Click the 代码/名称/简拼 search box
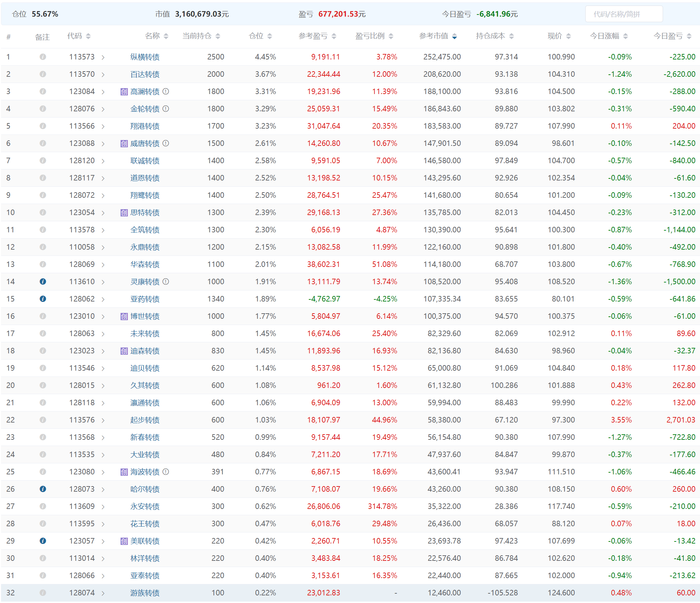 pos(624,14)
